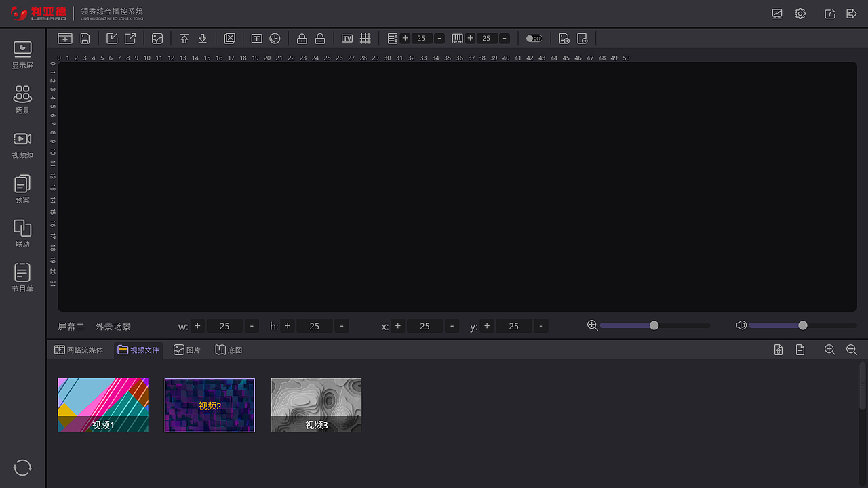
Task: Zoom in the media thumbnails
Action: 829,350
